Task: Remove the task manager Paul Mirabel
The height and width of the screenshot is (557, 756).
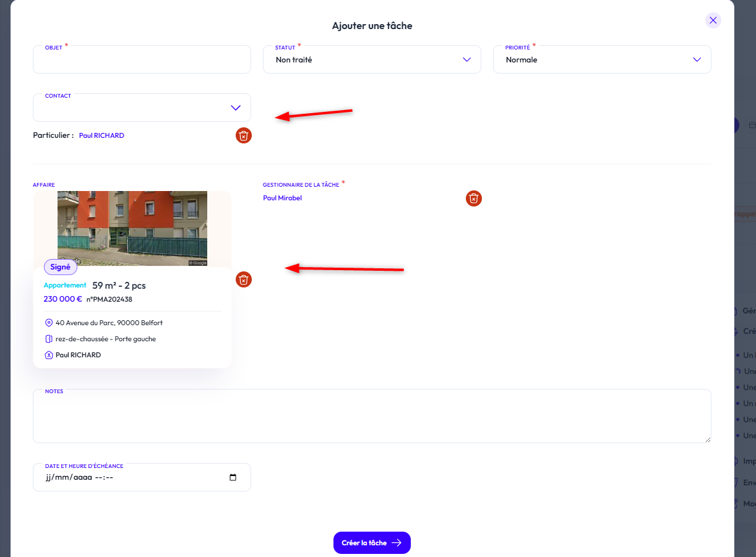Action: [473, 198]
